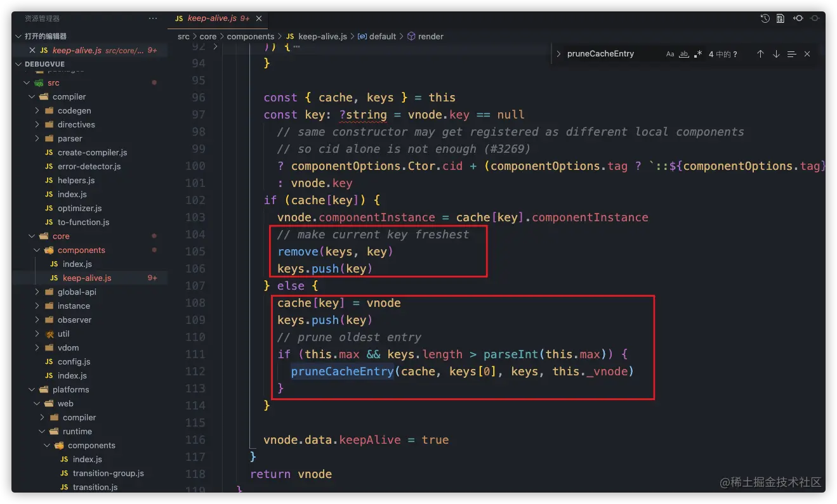Image resolution: width=837 pixels, height=504 pixels.
Task: Click JS icon beside create-compiler.js
Action: [49, 153]
